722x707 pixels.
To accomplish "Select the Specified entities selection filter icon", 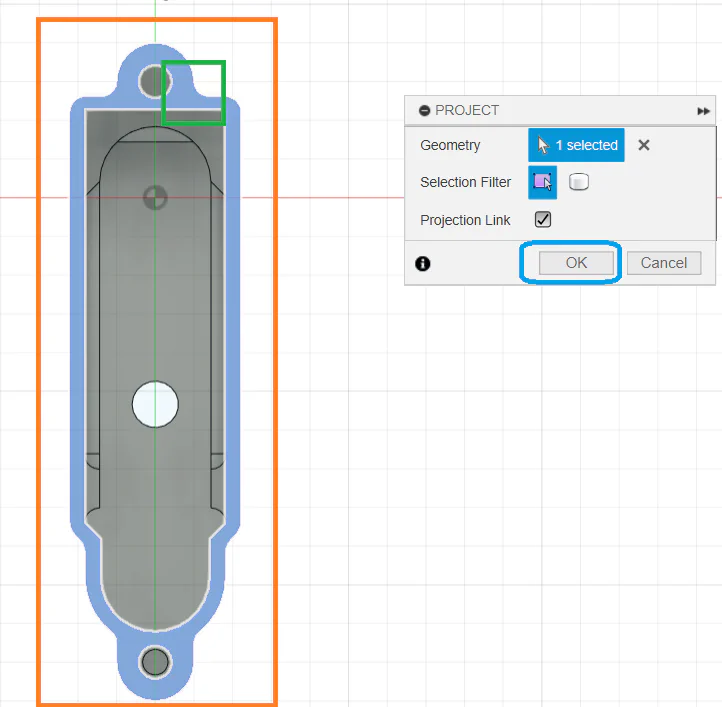I will (542, 182).
